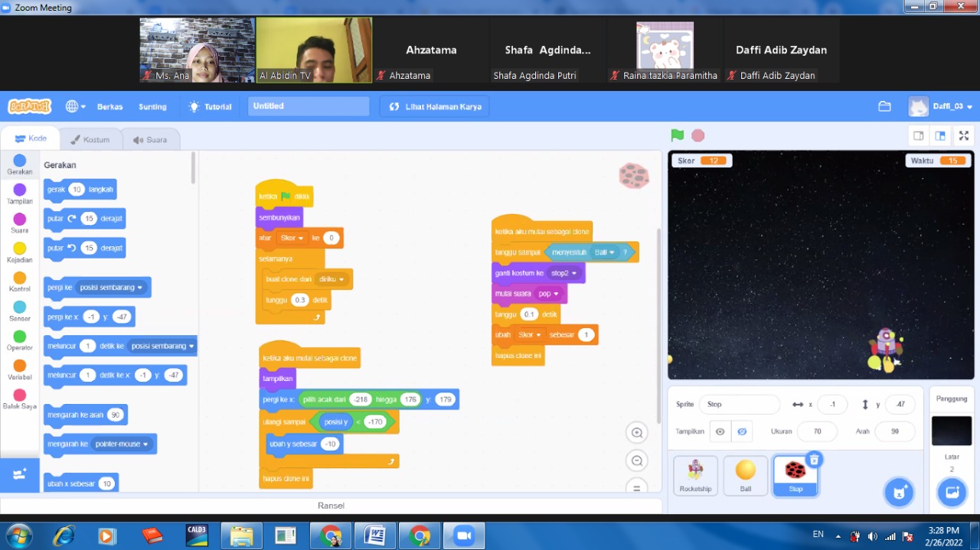Screen dimensions: 980x550
Task: Click the red stop button above stage
Action: click(x=698, y=135)
